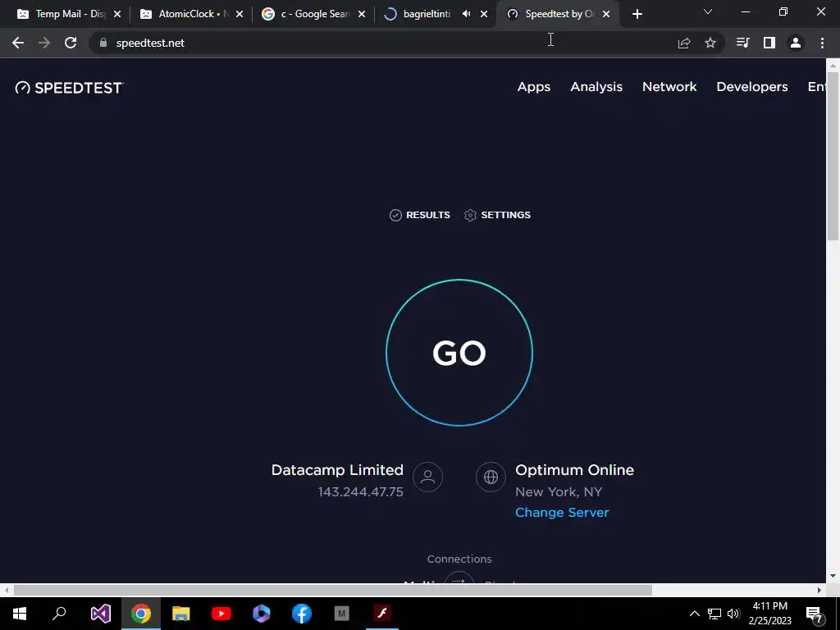Open YouTube from the taskbar
The height and width of the screenshot is (630, 840).
point(221,614)
